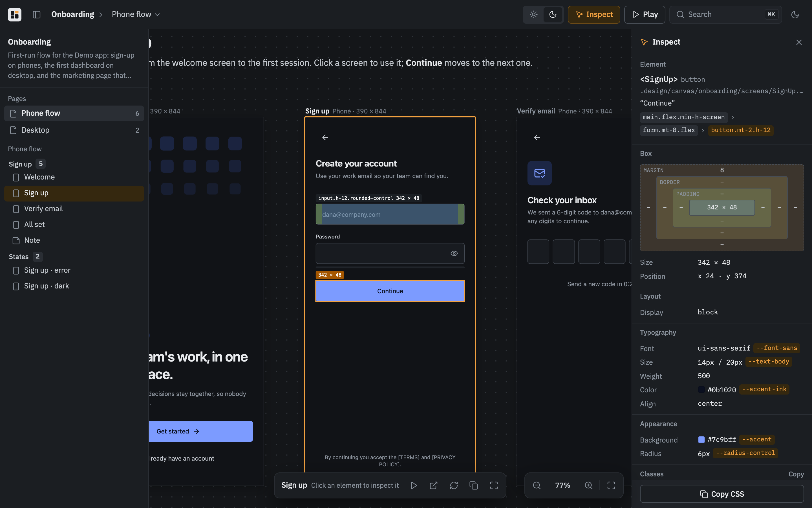Click the password strength bar
The width and height of the screenshot is (812, 508).
[390, 268]
